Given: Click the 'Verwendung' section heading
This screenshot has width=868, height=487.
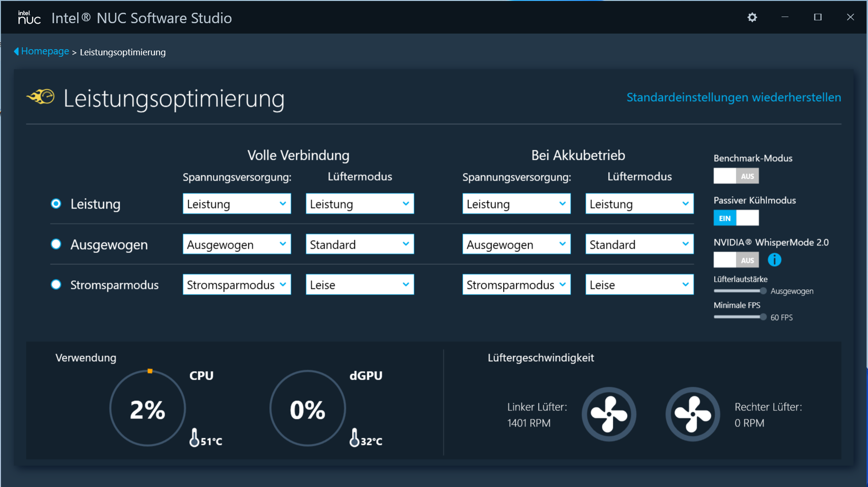Looking at the screenshot, I should [86, 358].
